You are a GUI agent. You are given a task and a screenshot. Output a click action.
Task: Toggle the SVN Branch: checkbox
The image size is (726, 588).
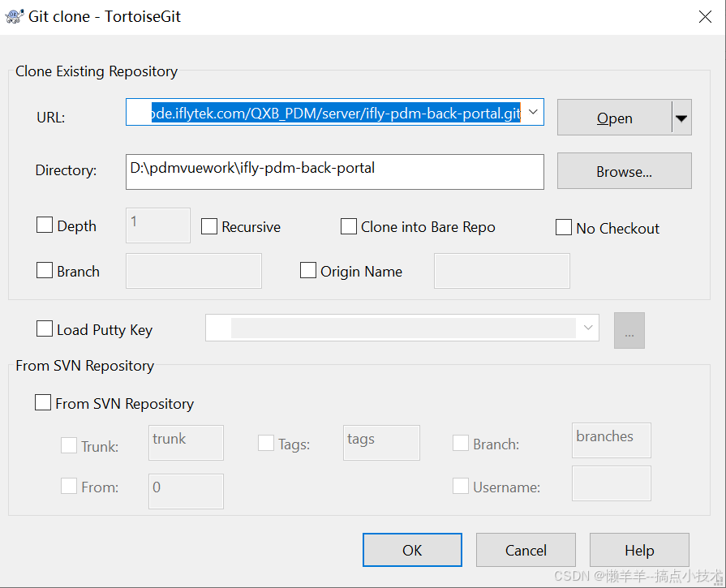[x=461, y=443]
